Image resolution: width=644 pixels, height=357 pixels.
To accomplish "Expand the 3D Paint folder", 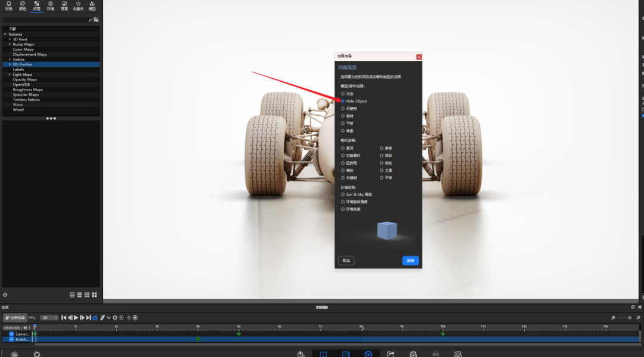I will click(x=10, y=39).
